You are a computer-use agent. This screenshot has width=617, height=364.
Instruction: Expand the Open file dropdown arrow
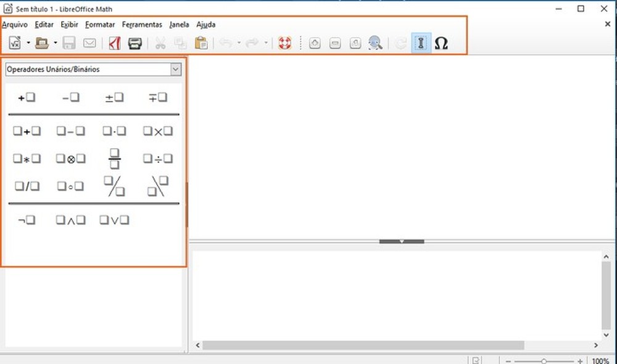[x=54, y=43]
